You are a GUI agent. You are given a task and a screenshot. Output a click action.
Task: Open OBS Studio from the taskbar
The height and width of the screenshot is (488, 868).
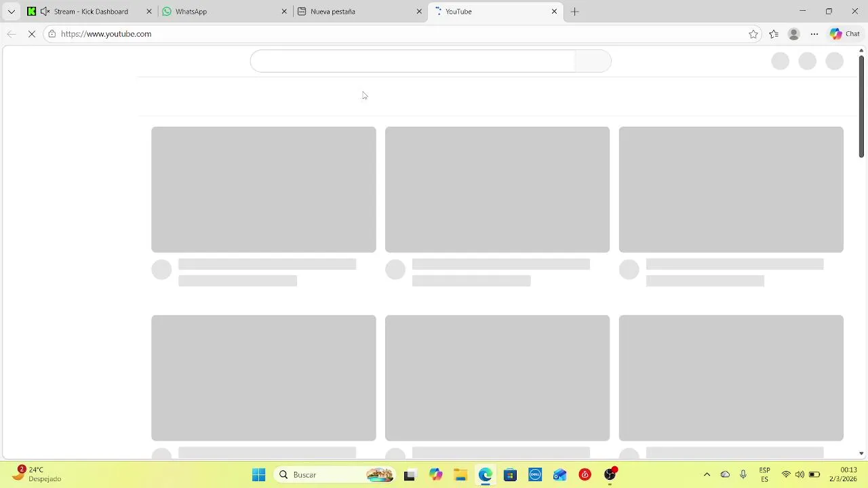(610, 474)
